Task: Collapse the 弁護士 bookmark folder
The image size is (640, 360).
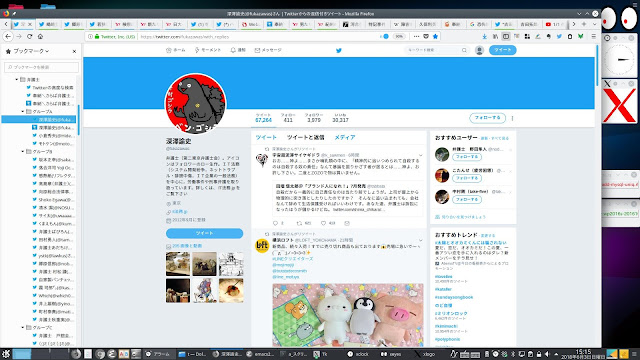Action: (17, 80)
